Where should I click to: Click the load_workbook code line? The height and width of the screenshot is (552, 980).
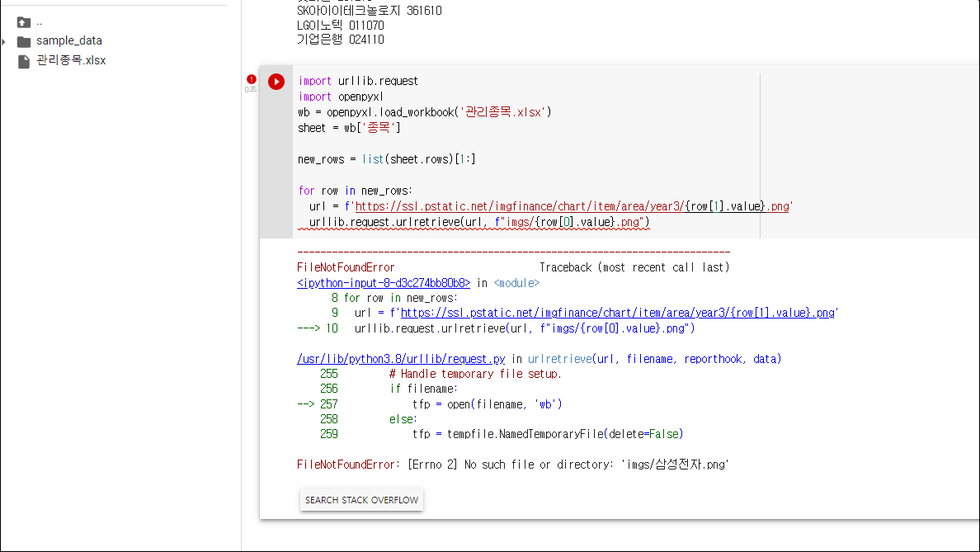tap(424, 112)
